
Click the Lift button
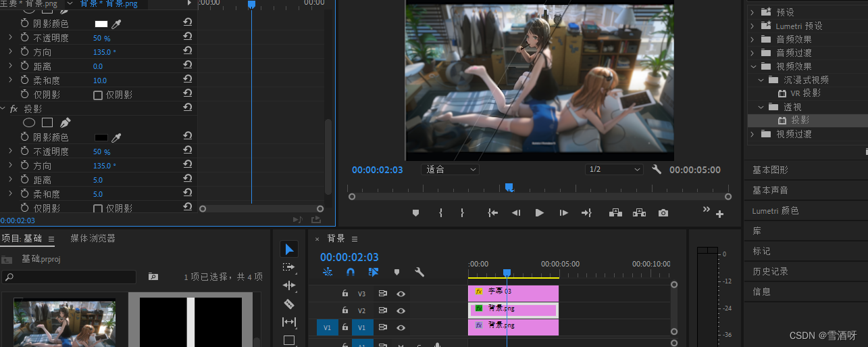[x=615, y=212]
